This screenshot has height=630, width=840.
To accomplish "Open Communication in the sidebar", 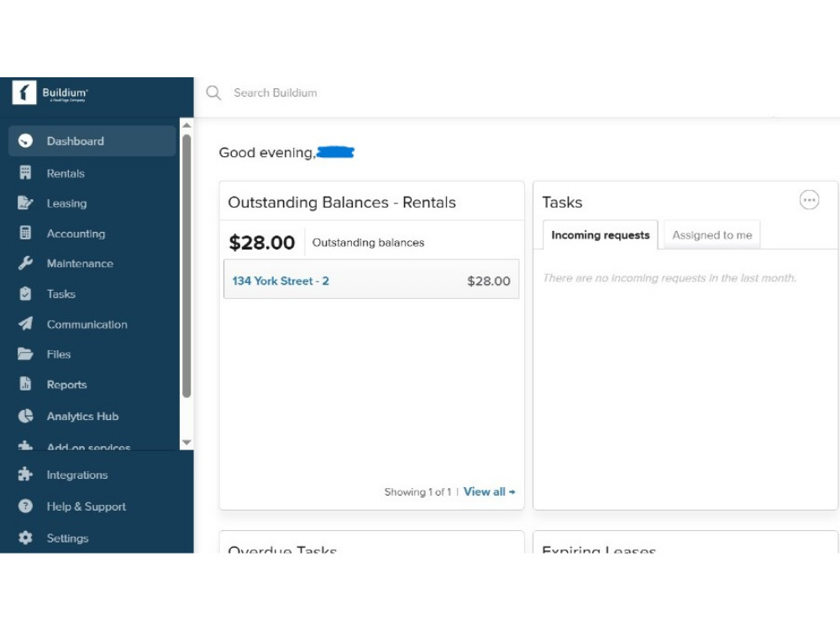I will (87, 324).
